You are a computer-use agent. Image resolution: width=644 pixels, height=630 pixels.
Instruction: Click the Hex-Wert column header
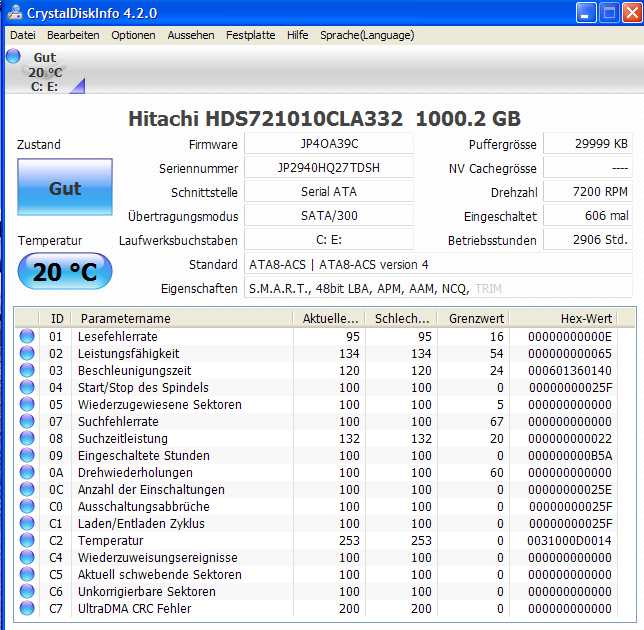563,318
